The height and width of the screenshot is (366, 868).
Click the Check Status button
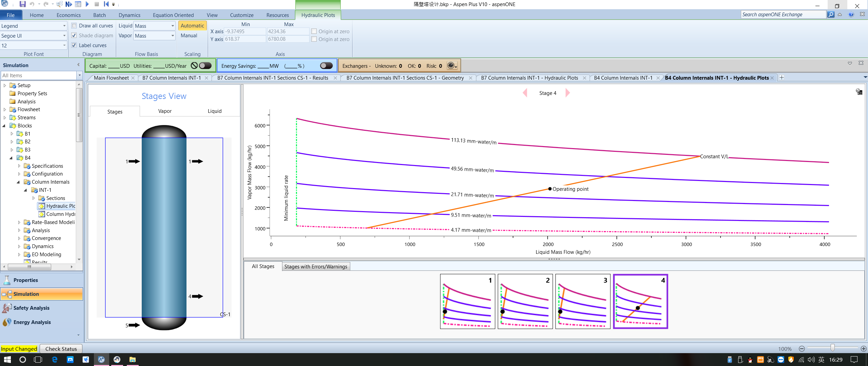(x=61, y=349)
